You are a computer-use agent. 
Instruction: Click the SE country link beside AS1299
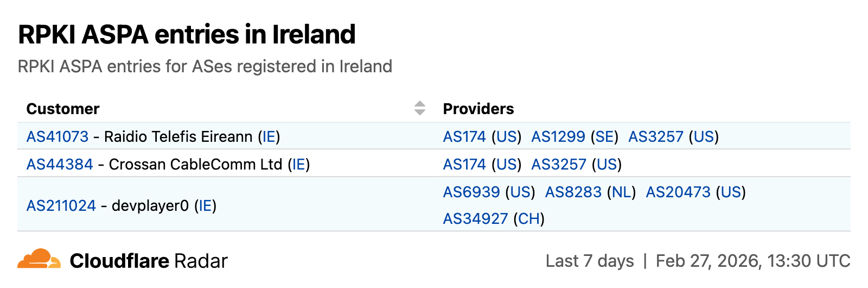[604, 136]
